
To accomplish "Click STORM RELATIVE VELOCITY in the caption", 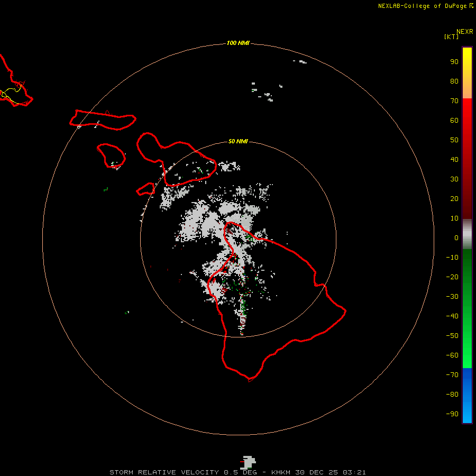I will point(164,472).
